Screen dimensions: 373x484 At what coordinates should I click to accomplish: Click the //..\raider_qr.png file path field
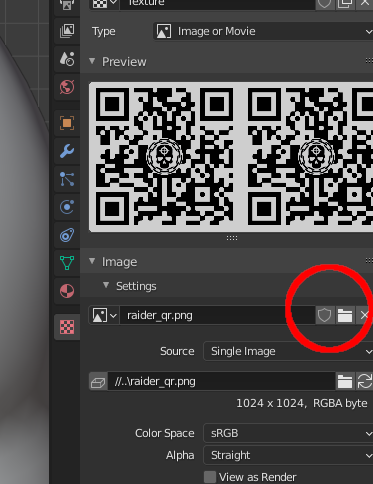point(221,381)
